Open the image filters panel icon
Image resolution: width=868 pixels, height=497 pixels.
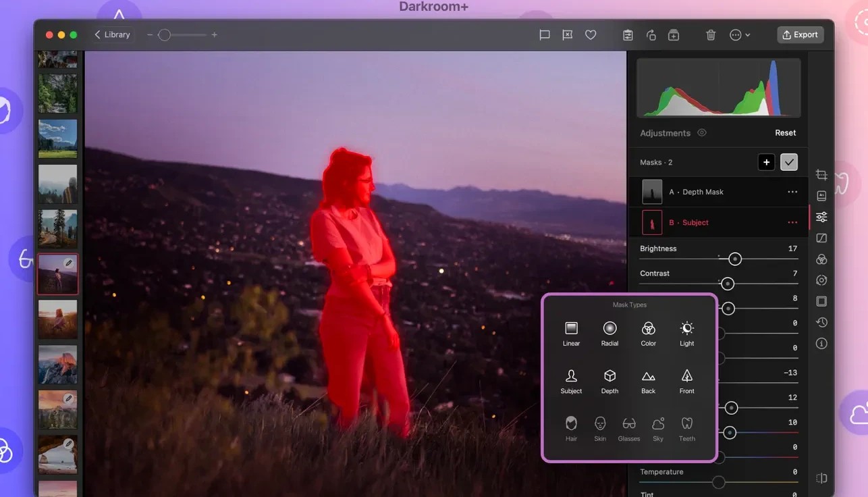[821, 196]
